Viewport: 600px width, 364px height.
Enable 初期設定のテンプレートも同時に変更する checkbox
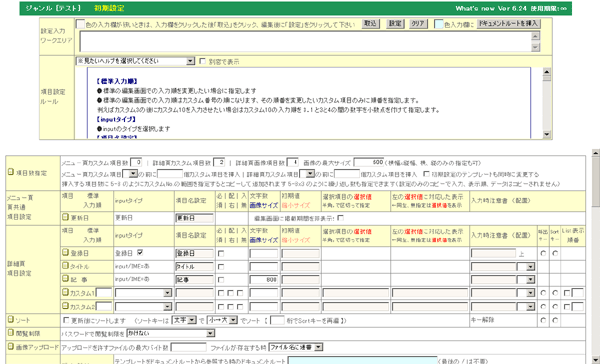426,174
